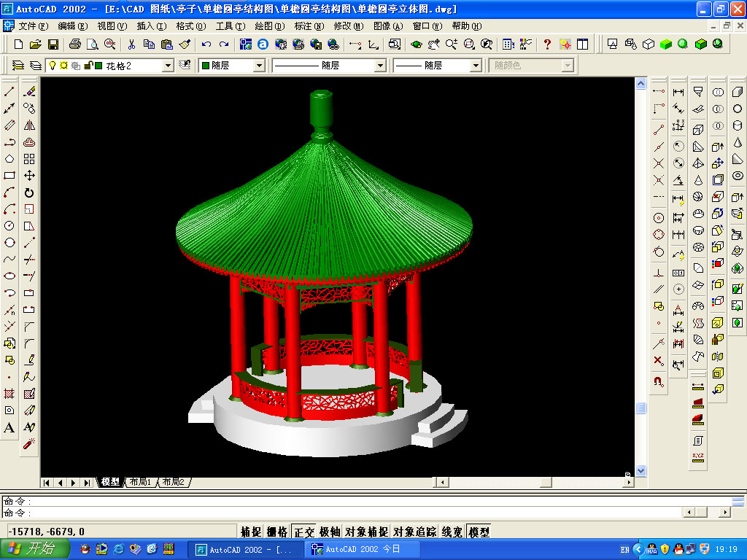The image size is (747, 560).
Task: Open the 修改(M) menu
Action: 348,26
